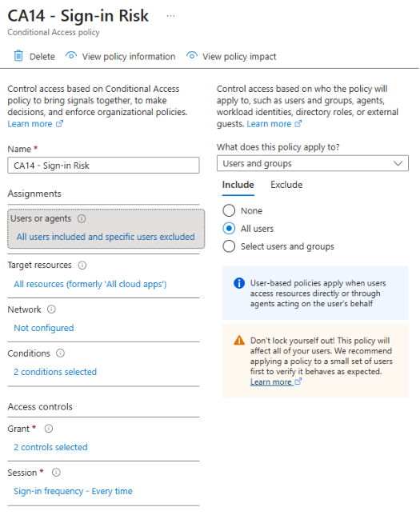The height and width of the screenshot is (523, 420).
Task: Click the eye icon for View policy impact
Action: (x=191, y=56)
